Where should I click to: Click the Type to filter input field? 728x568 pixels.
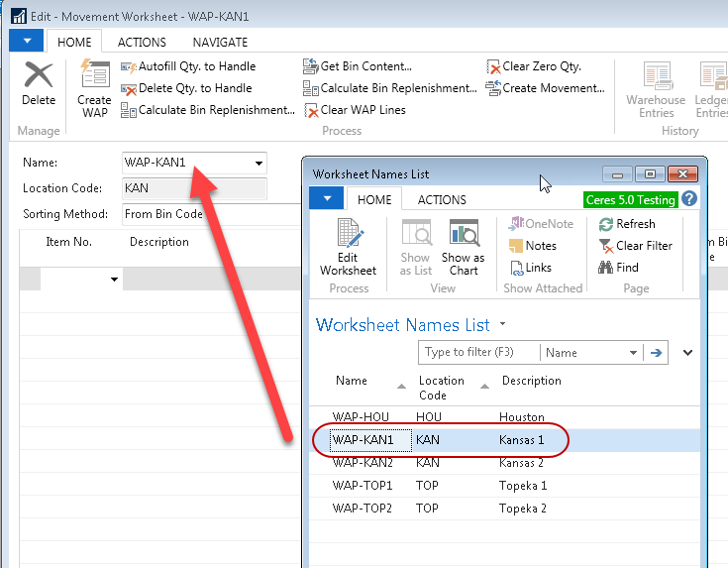(478, 353)
